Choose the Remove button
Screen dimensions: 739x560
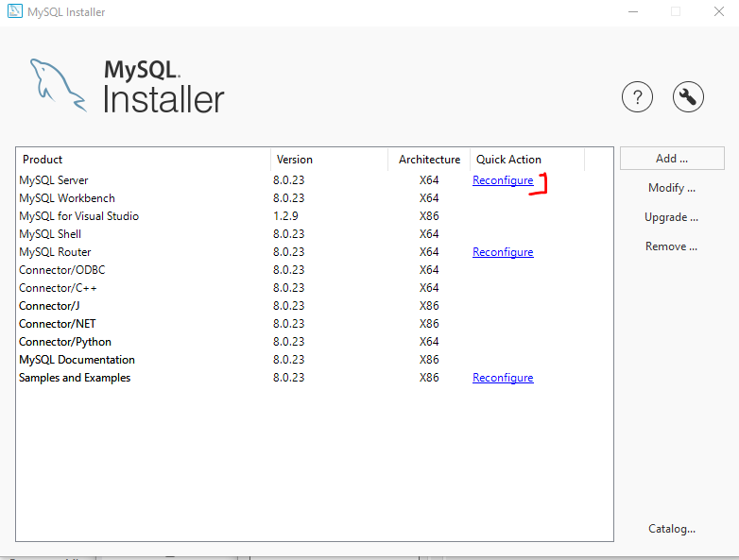pyautogui.click(x=672, y=246)
